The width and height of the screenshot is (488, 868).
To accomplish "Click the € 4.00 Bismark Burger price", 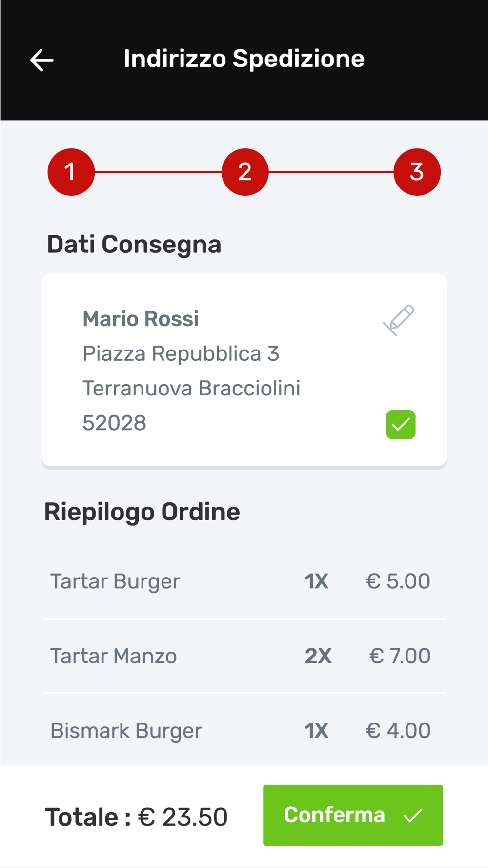I will click(x=398, y=731).
